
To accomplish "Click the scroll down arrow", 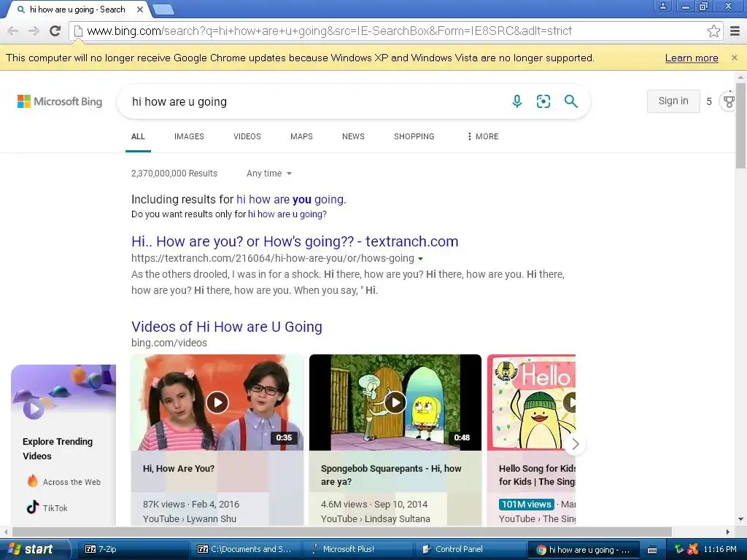I will tap(740, 519).
